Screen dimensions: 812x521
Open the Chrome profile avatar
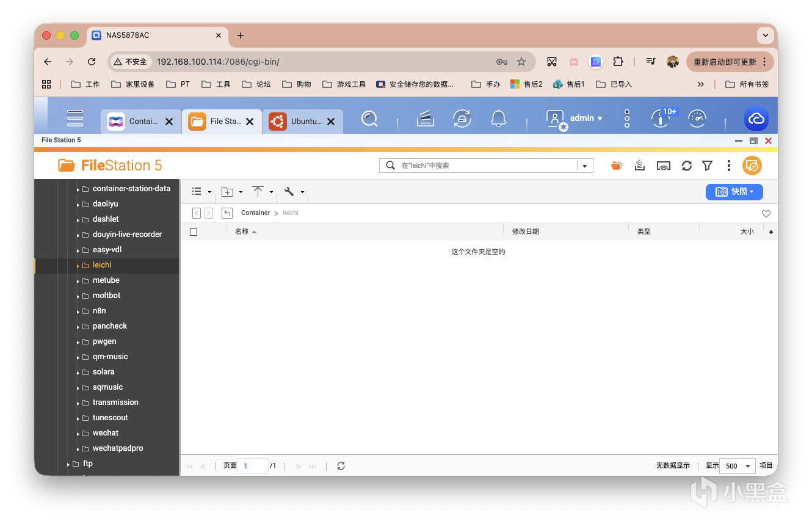click(673, 62)
